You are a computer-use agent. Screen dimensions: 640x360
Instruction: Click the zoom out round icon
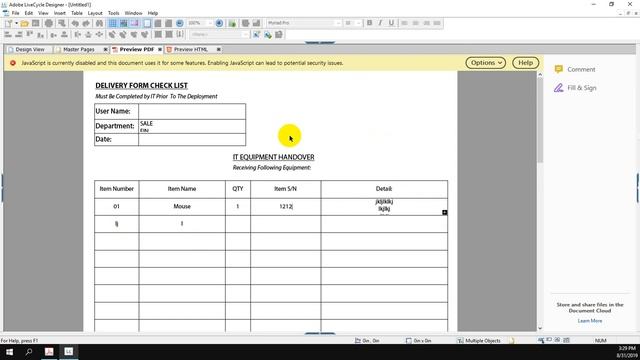click(x=180, y=23)
